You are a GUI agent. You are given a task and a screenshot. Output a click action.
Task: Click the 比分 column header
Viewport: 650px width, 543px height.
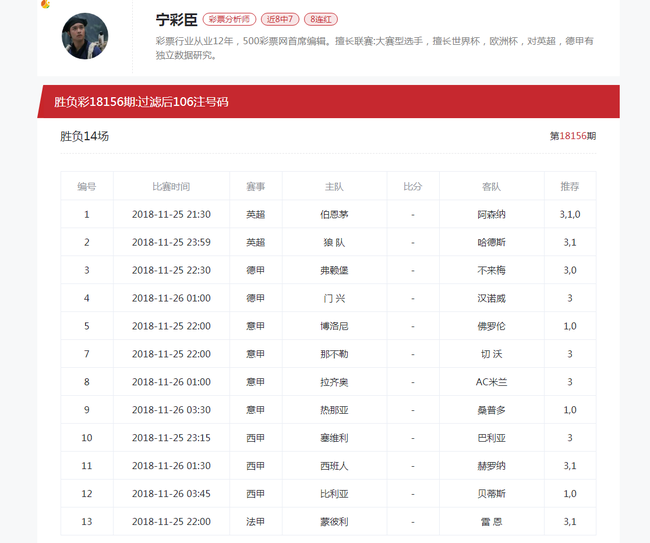(x=413, y=187)
